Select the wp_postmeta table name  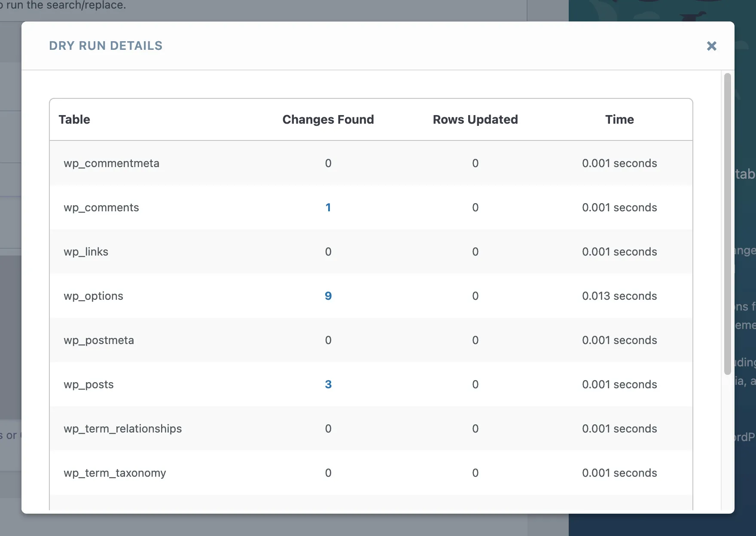(x=99, y=340)
